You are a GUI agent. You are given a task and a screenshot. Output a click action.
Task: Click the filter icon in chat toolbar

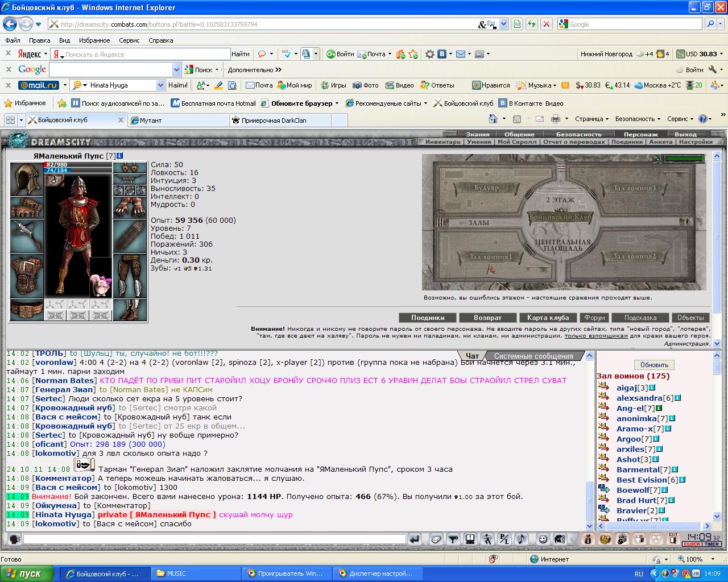coord(453,539)
